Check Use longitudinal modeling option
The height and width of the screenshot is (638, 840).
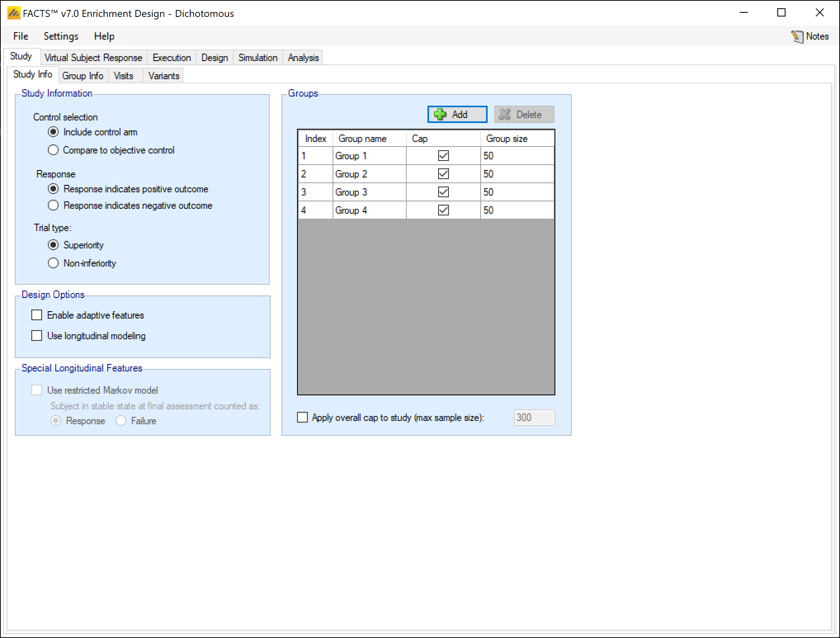coord(37,336)
